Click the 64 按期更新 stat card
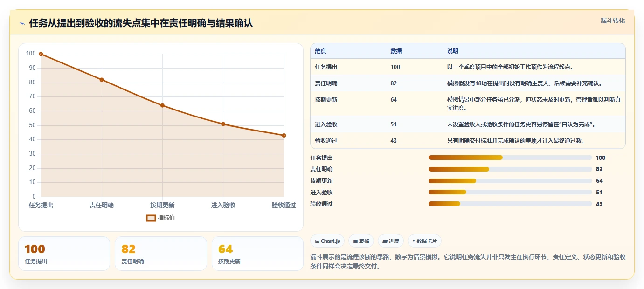This screenshot has height=289, width=644. pos(257,254)
